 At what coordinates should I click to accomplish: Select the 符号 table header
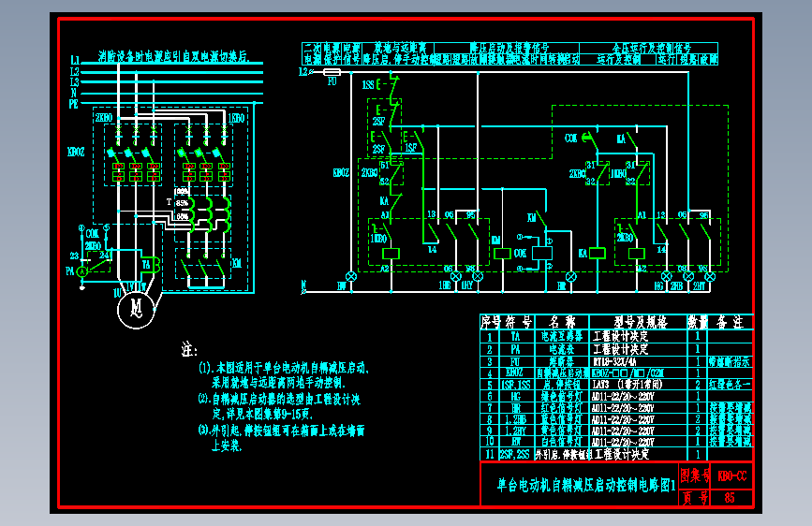tap(518, 323)
